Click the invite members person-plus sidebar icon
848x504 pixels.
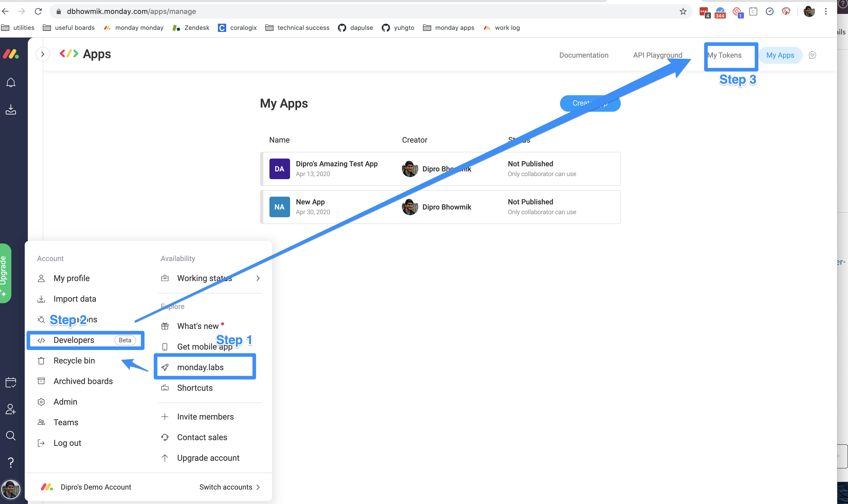coord(11,409)
